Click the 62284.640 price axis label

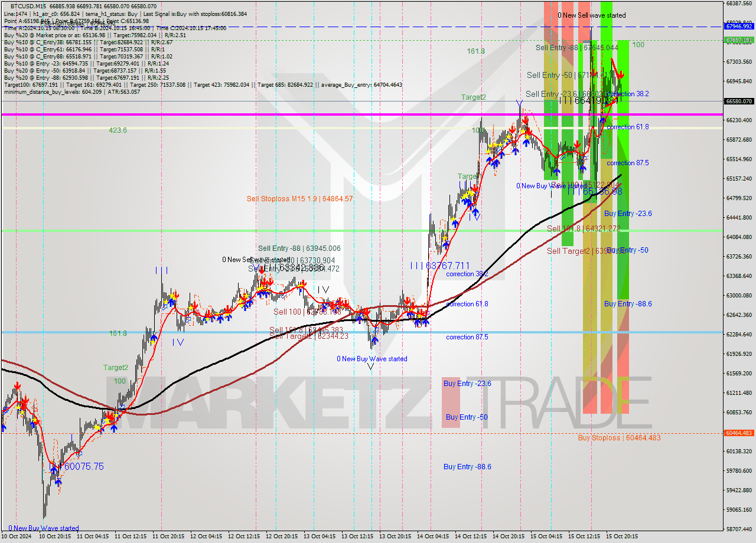[x=739, y=334]
